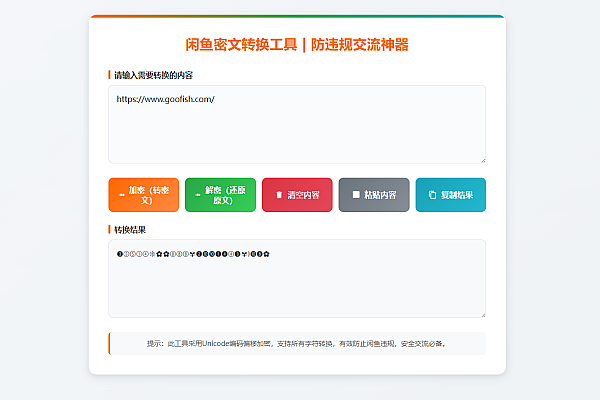
Task: Grab the result textarea's resize handle
Action: coord(483,315)
